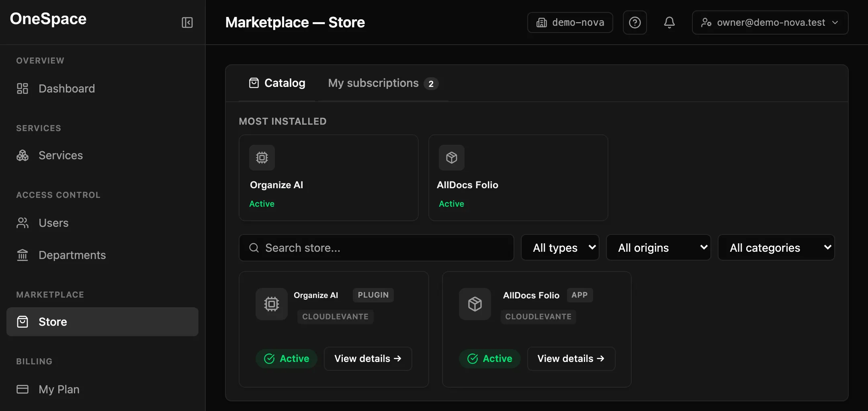
Task: Click the demo-nova organization button
Action: pos(570,23)
